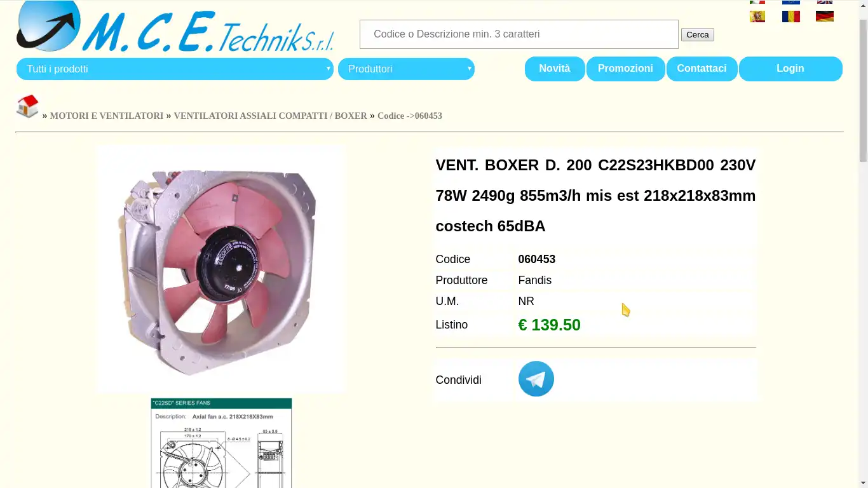Click the red house home icon
Viewport: 868px width, 488px height.
point(27,106)
